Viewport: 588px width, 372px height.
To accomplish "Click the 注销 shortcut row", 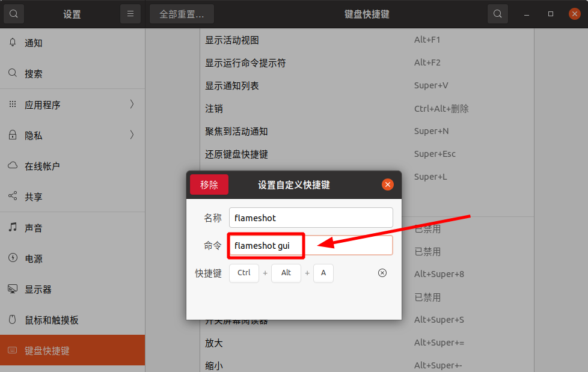I will tap(367, 108).
